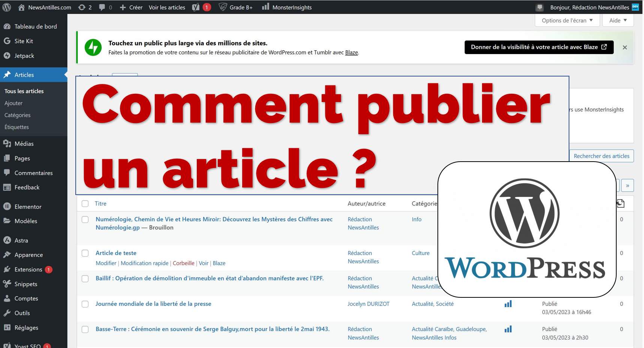Go to last page with double arrow
644x348 pixels.
point(628,185)
